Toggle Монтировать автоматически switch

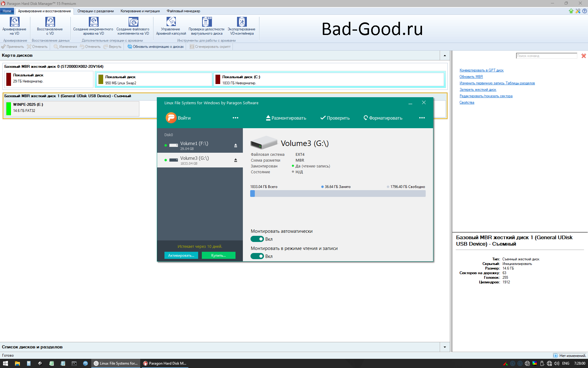[x=257, y=239]
